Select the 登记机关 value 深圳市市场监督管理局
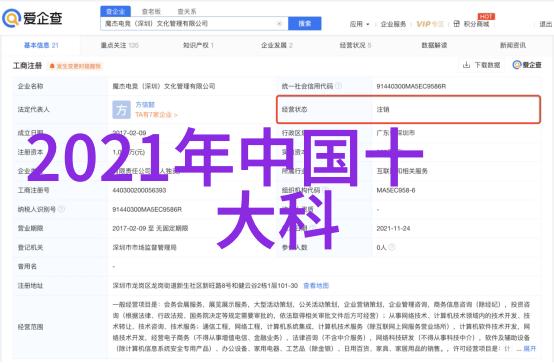The image size is (554, 363). 145,247
